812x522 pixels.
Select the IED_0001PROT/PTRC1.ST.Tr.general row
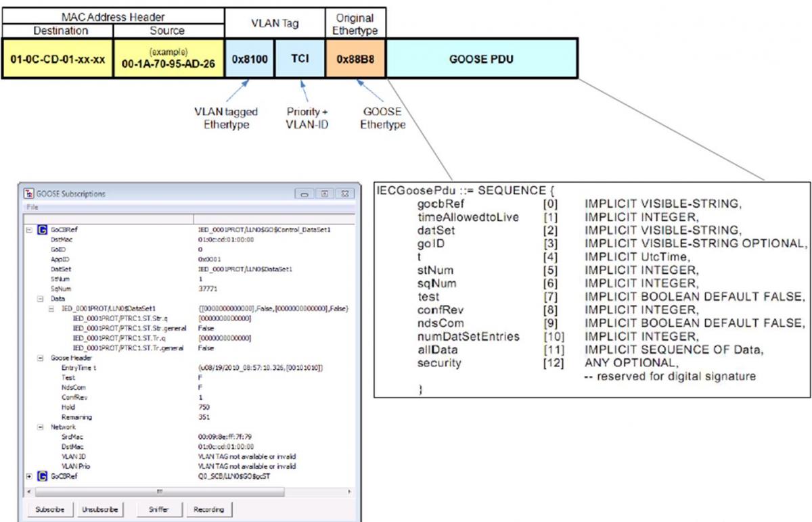click(188, 348)
